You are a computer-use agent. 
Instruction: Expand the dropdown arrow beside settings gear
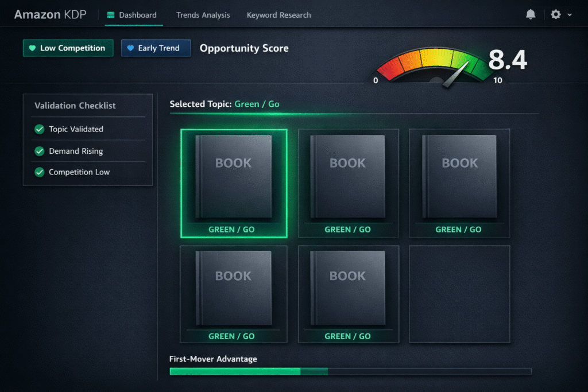tap(570, 15)
